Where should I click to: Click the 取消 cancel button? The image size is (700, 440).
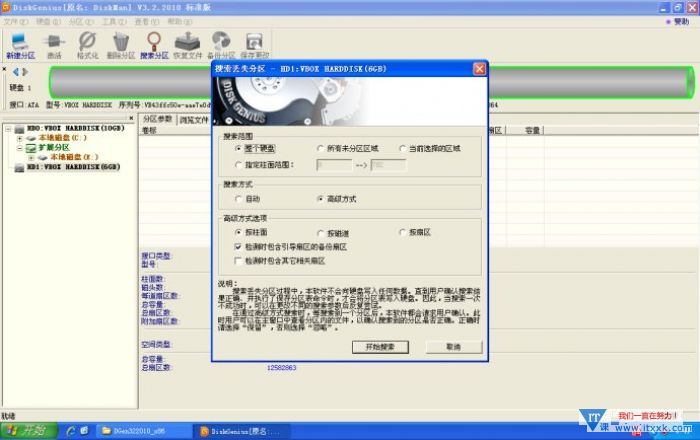pos(454,347)
